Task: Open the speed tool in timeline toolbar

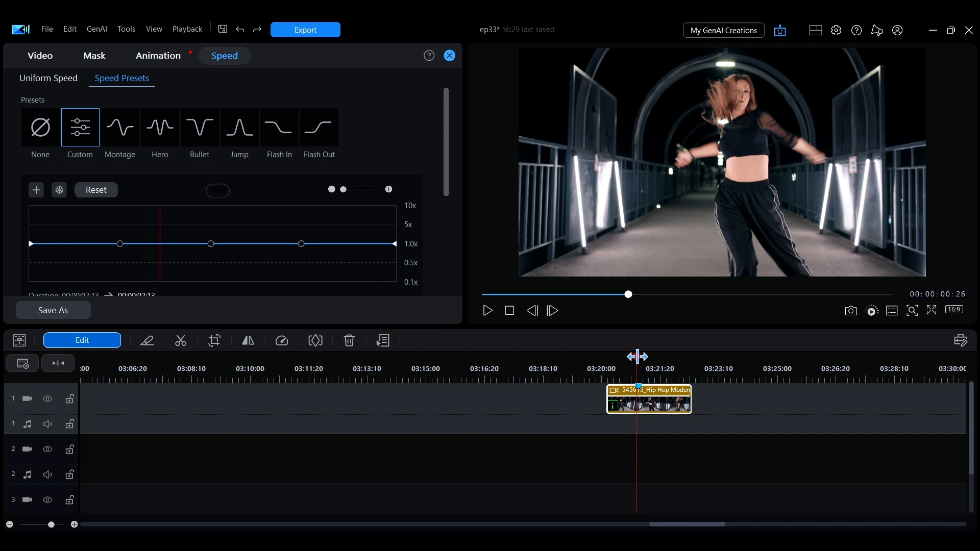Action: (282, 341)
